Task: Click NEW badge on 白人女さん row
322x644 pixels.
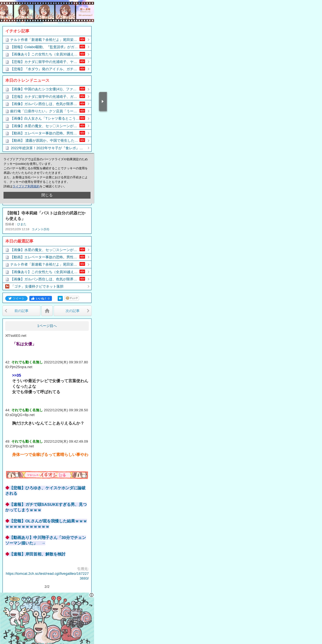Action: pyautogui.click(x=82, y=118)
